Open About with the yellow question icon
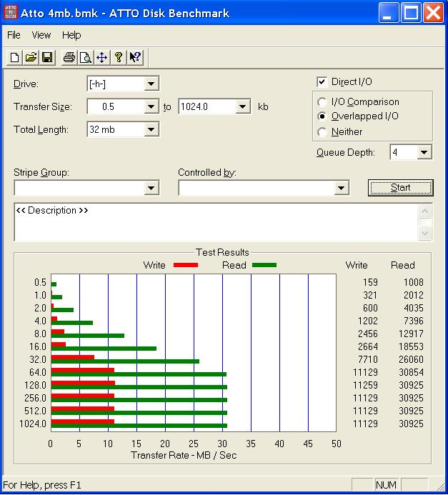The height and width of the screenshot is (495, 448). [x=119, y=57]
